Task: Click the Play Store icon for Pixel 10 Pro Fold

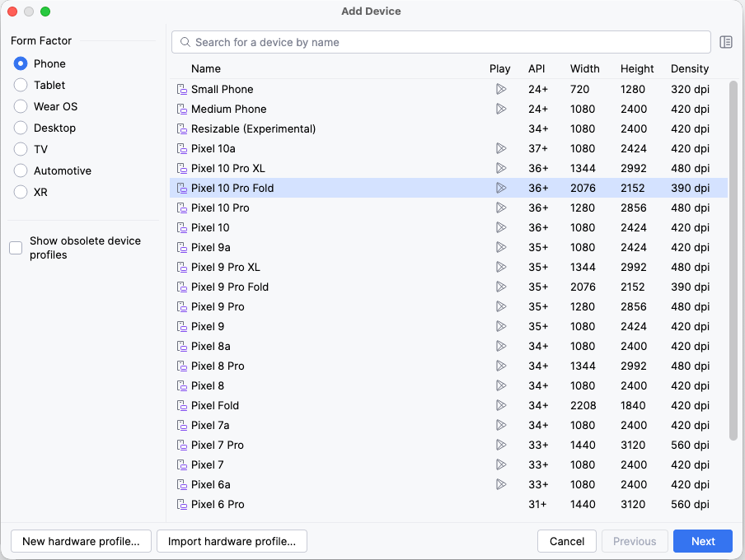Action: pos(501,188)
